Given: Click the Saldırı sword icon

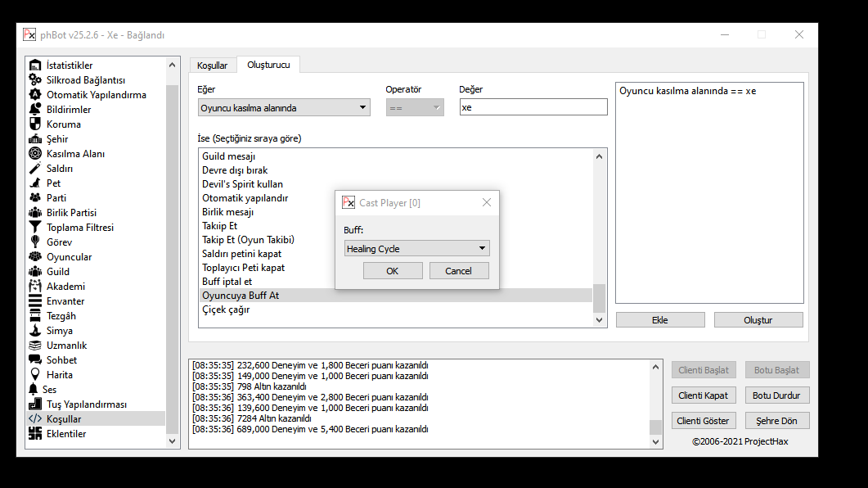Looking at the screenshot, I should pos(34,169).
